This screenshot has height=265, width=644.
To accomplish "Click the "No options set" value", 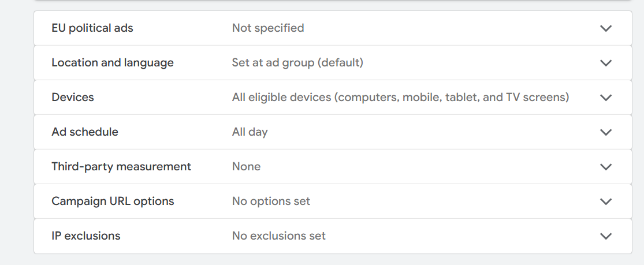I will click(271, 201).
